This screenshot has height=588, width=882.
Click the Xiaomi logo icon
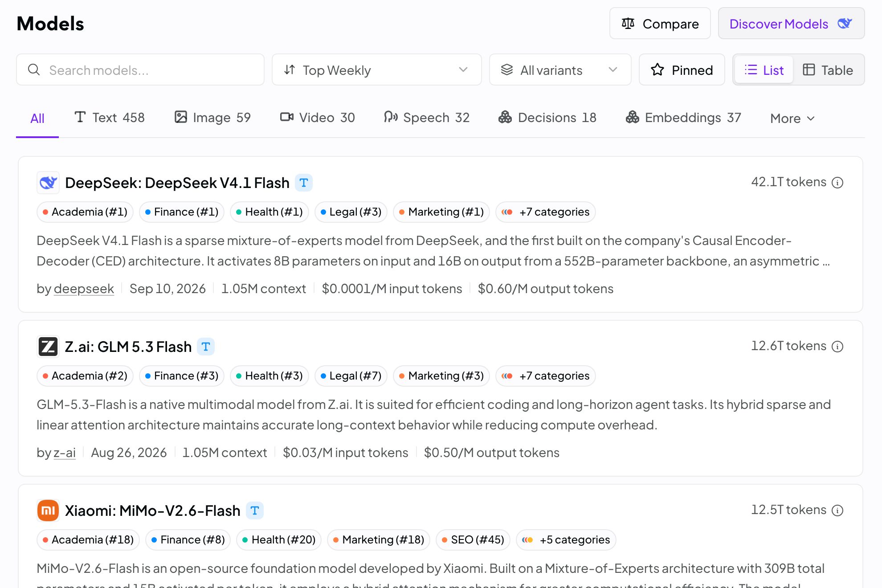coord(48,510)
